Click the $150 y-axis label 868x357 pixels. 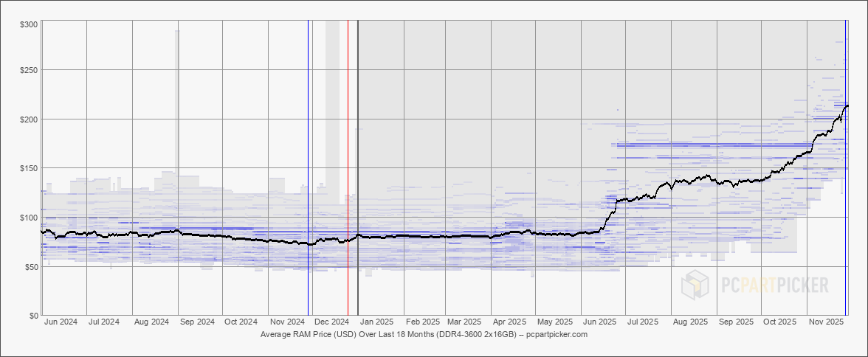(29, 168)
